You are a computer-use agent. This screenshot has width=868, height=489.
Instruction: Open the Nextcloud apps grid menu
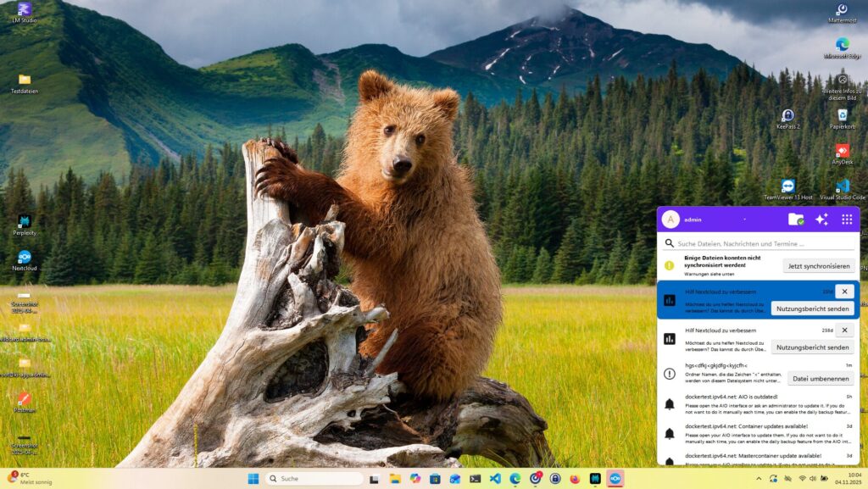tap(847, 219)
